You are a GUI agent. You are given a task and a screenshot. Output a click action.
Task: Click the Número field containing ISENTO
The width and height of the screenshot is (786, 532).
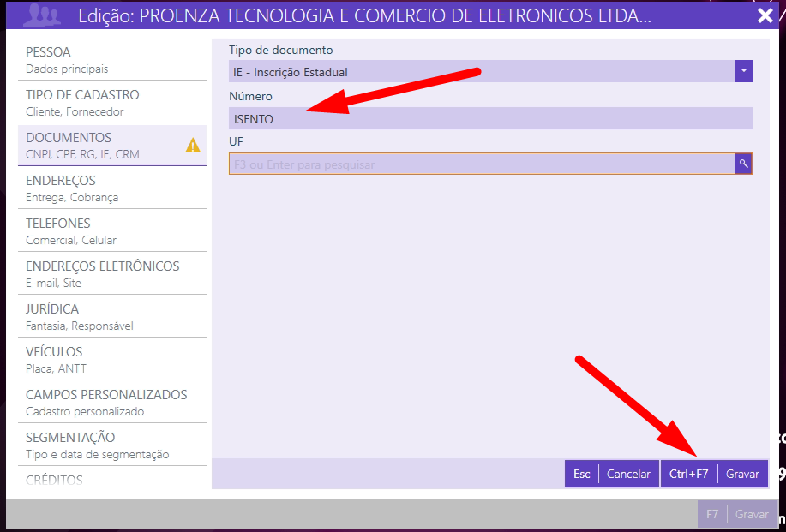(x=489, y=119)
